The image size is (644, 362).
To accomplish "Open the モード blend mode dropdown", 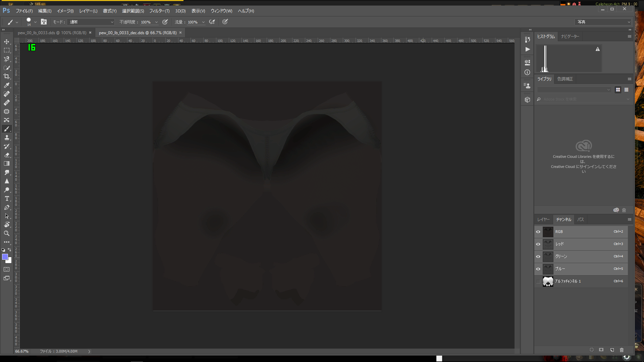I will 91,22.
